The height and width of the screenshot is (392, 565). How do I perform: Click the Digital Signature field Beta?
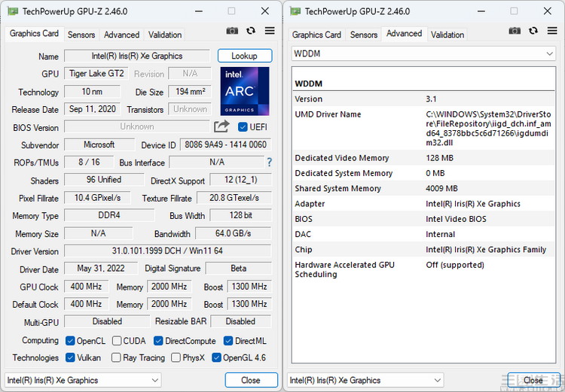(x=239, y=268)
